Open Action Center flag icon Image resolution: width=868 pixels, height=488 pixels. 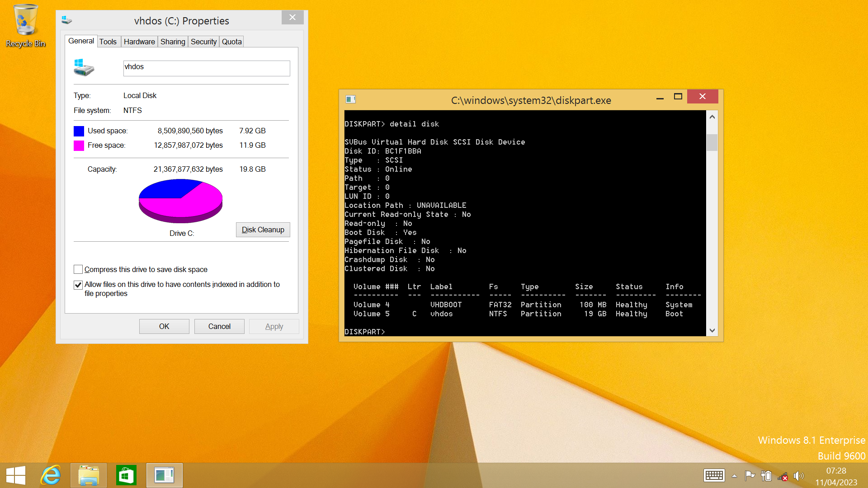(750, 476)
